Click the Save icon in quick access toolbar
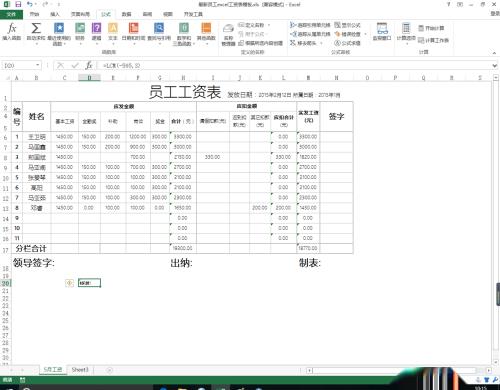Image resolution: width=500 pixels, height=390 pixels. click(18, 4)
